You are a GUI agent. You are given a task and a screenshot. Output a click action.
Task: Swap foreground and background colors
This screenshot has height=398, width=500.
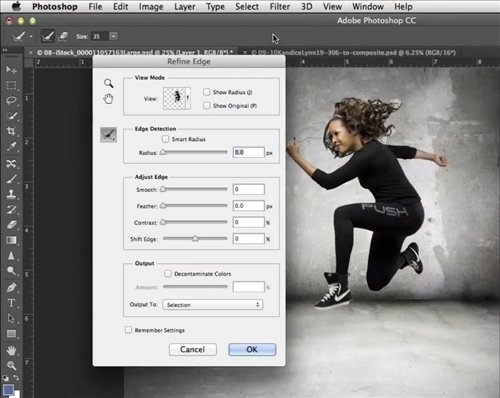click(x=16, y=378)
